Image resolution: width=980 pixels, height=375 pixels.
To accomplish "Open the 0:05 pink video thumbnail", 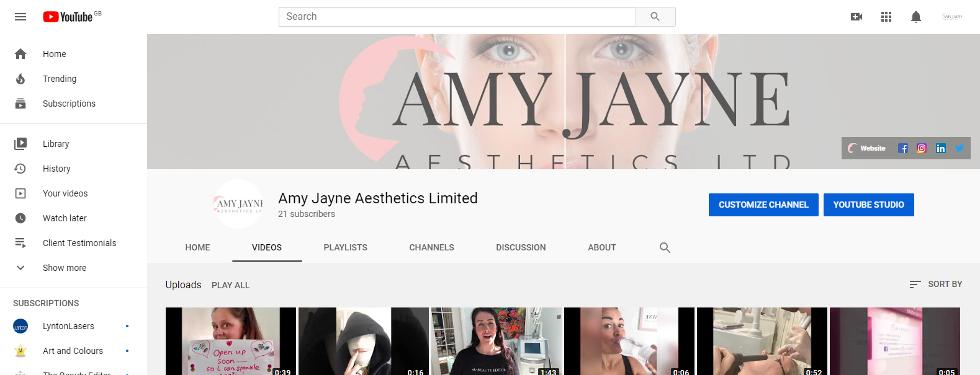I will coord(895,342).
